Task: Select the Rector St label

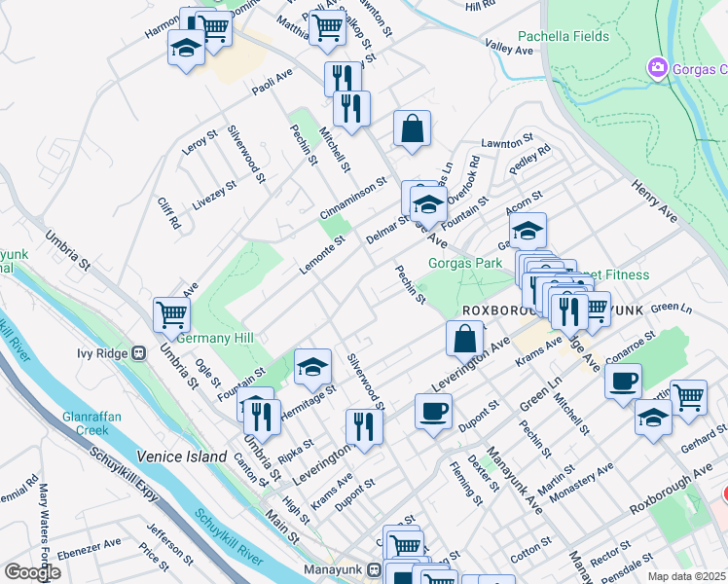Action: click(610, 553)
